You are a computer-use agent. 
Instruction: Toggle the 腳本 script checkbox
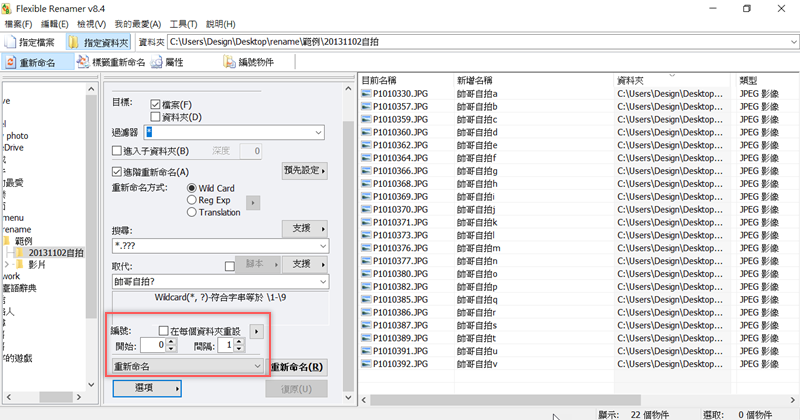point(230,266)
